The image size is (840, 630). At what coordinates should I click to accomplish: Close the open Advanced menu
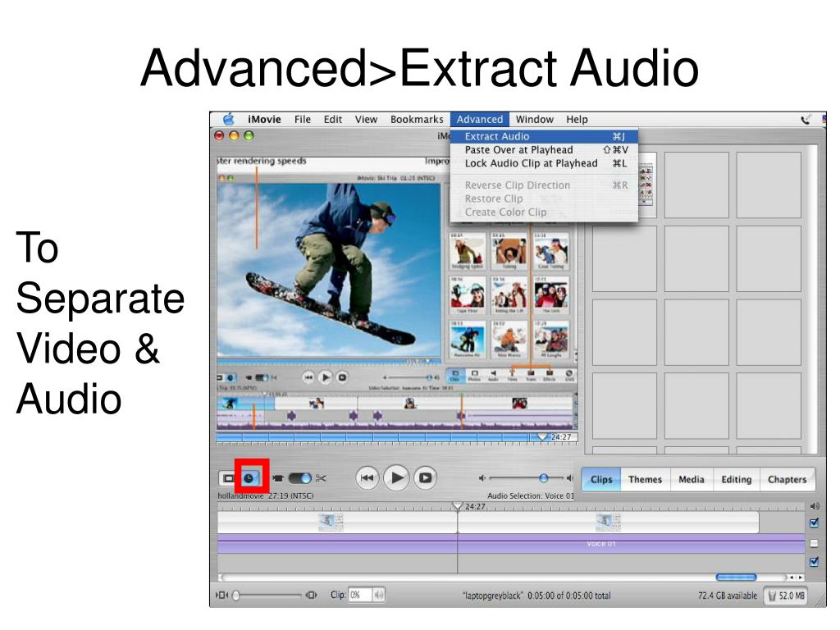click(x=479, y=120)
